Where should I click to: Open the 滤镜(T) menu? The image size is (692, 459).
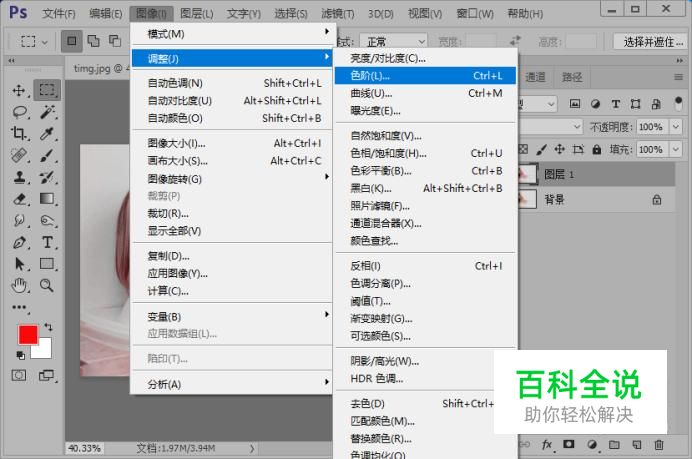(338, 14)
